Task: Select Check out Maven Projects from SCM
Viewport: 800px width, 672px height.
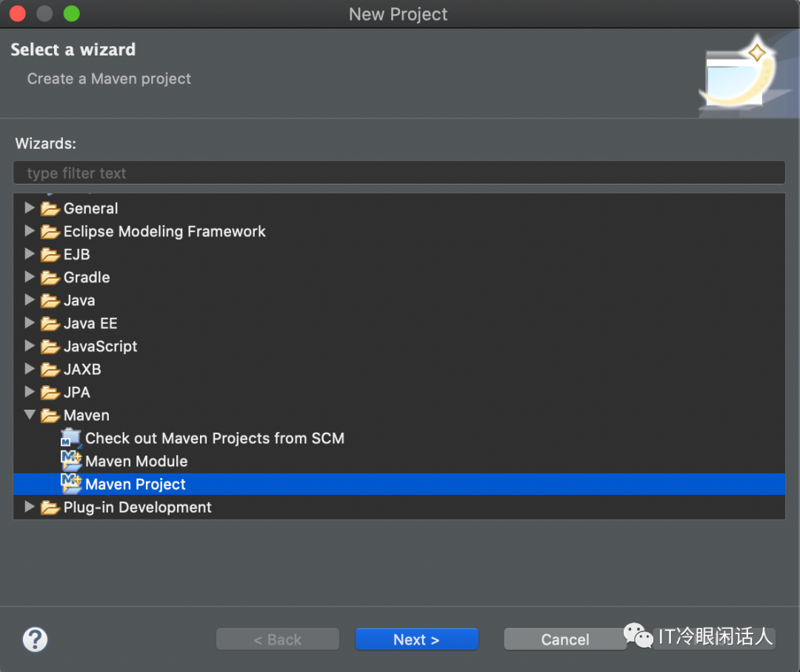Action: (215, 439)
